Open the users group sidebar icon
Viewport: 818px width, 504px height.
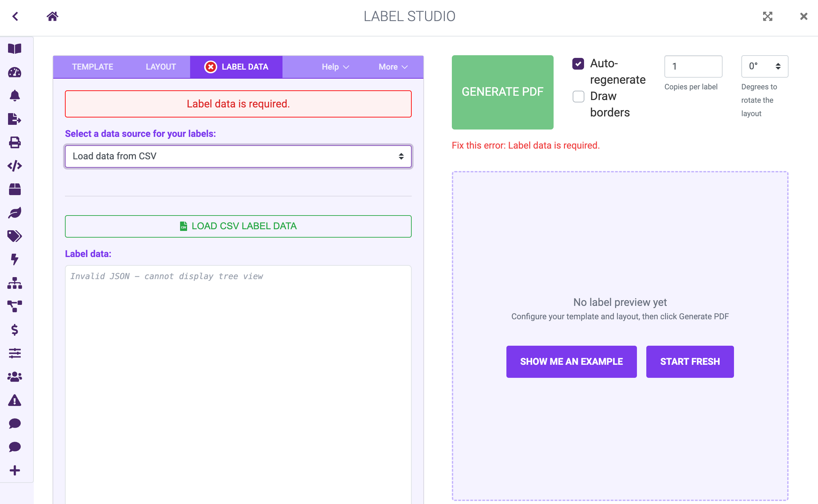(15, 377)
